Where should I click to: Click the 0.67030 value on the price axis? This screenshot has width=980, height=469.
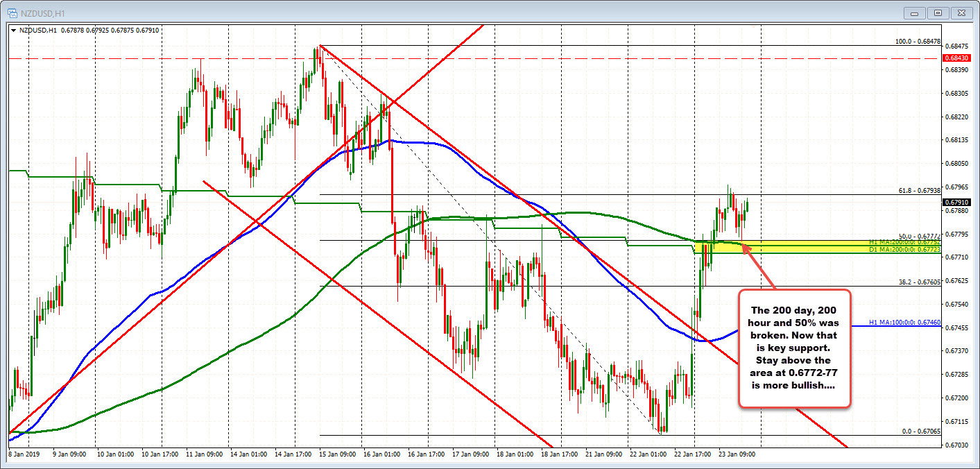958,445
